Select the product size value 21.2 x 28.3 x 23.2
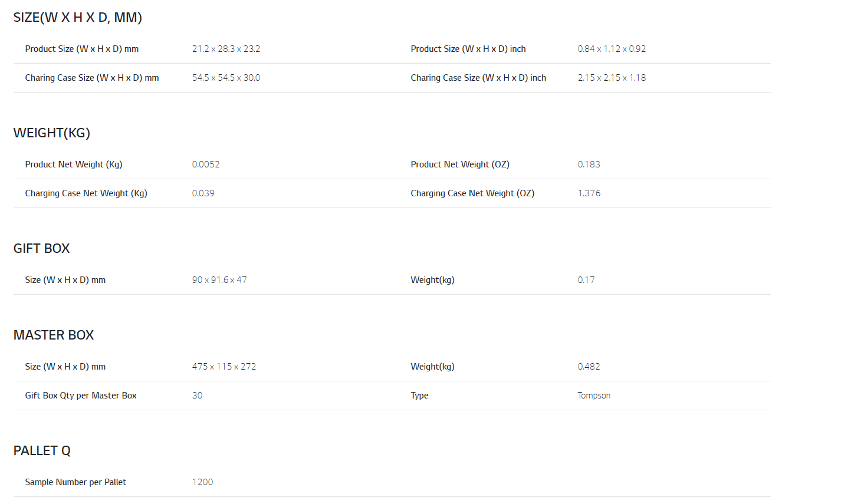This screenshot has height=504, width=864. [226, 49]
